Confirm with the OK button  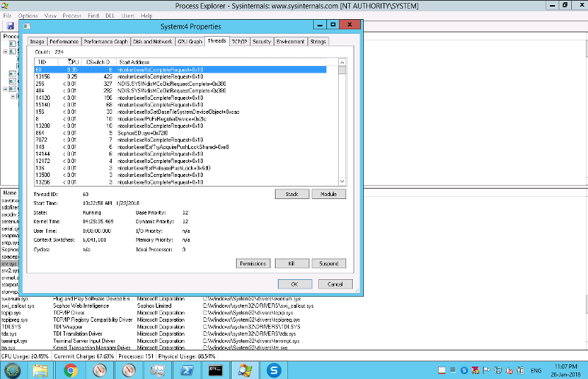295,284
